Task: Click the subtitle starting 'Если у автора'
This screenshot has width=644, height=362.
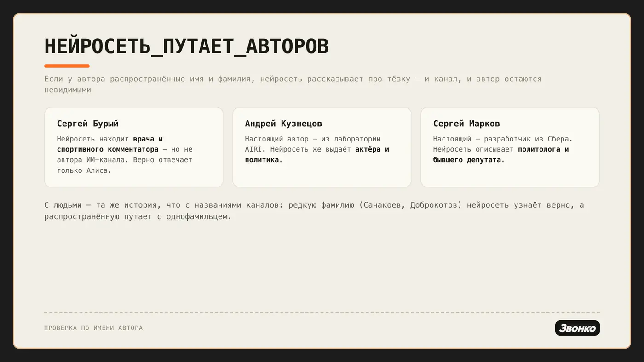Action: pos(293,85)
